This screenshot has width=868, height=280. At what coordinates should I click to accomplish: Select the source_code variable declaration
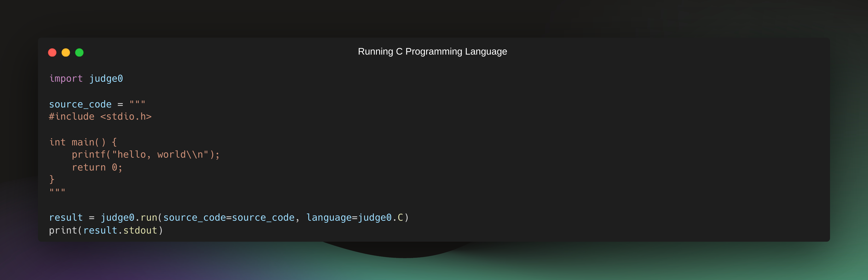point(80,104)
